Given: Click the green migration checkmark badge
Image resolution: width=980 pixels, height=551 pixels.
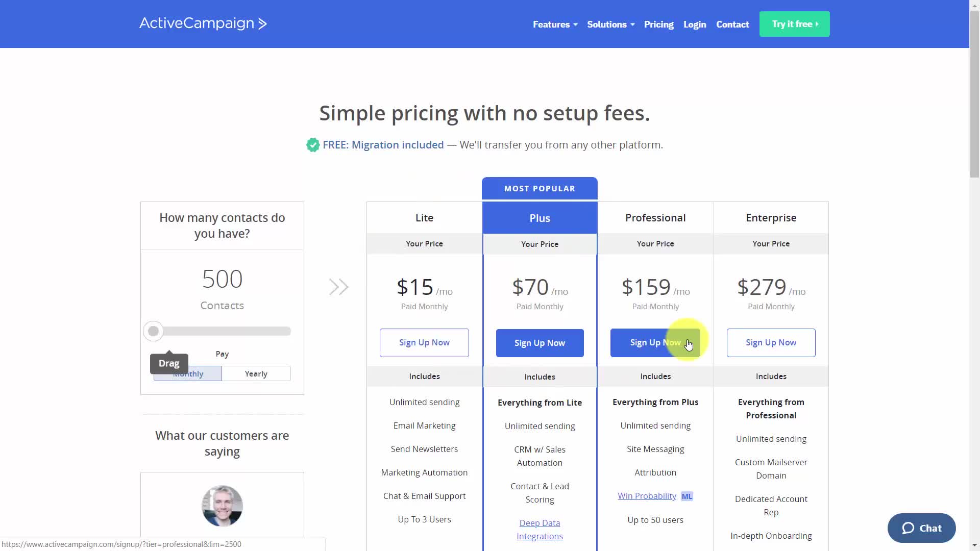Looking at the screenshot, I should coord(313,145).
